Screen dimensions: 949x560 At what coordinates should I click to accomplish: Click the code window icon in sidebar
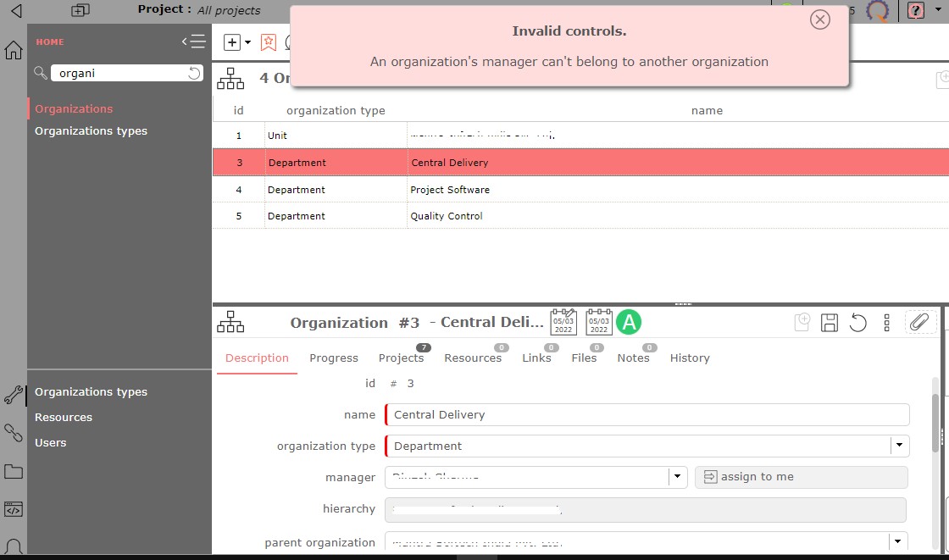click(14, 509)
